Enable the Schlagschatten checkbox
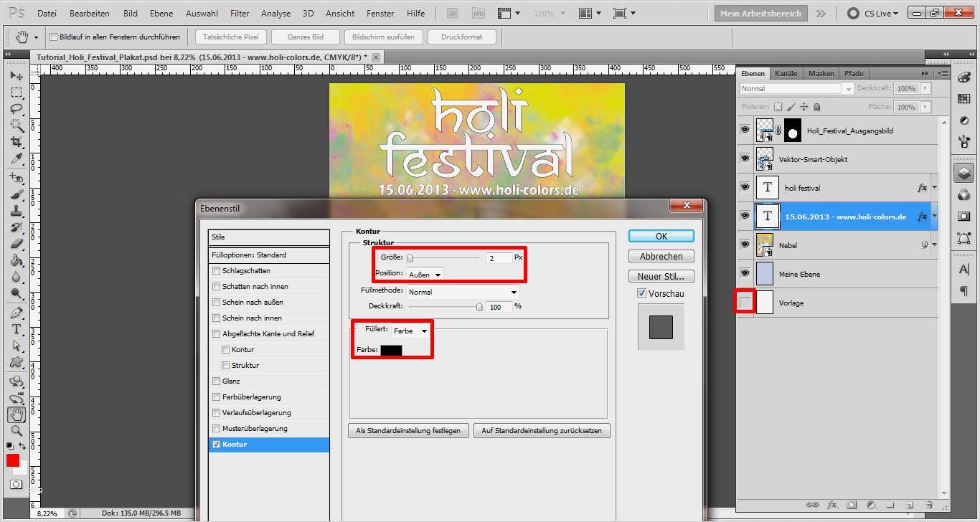The width and height of the screenshot is (980, 522). click(x=217, y=271)
